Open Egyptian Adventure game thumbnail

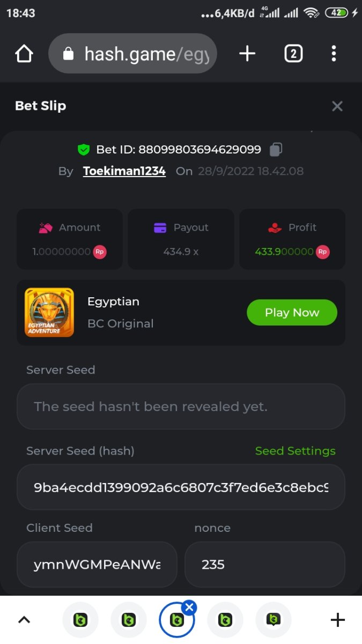[49, 312]
